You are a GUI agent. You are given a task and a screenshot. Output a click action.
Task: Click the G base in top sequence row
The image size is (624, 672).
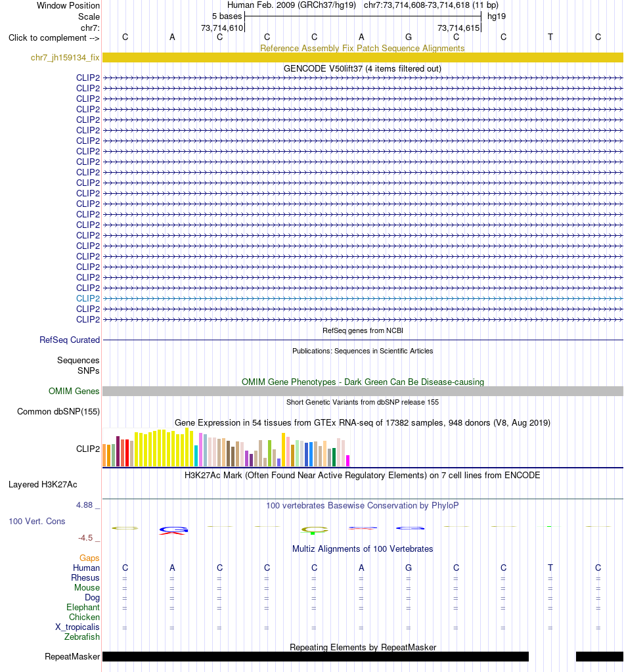coord(409,37)
